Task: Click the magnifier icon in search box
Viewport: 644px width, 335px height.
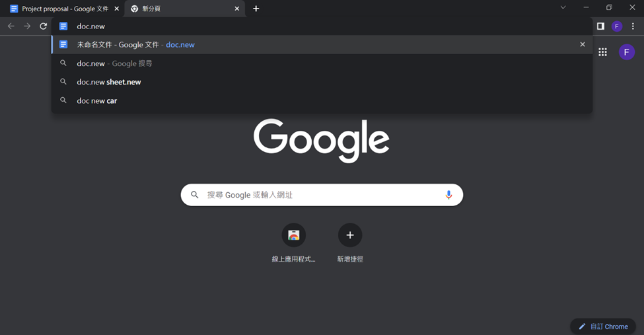Action: pyautogui.click(x=195, y=195)
